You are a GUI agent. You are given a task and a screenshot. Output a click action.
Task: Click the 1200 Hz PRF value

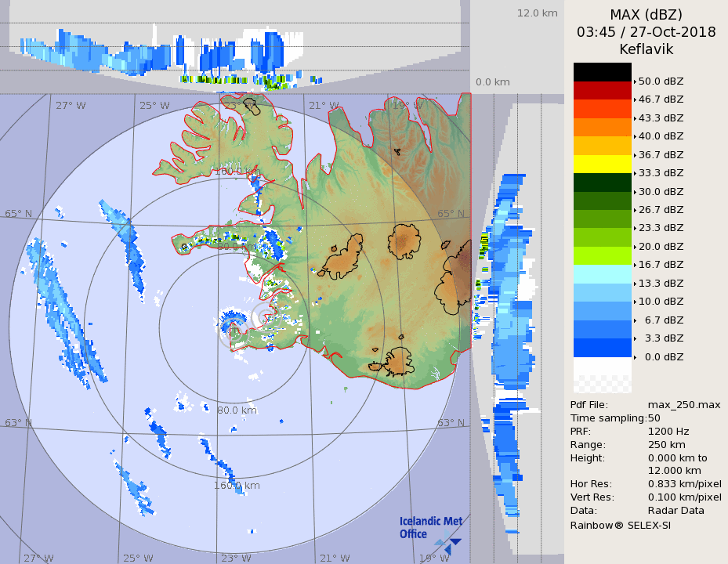668,431
